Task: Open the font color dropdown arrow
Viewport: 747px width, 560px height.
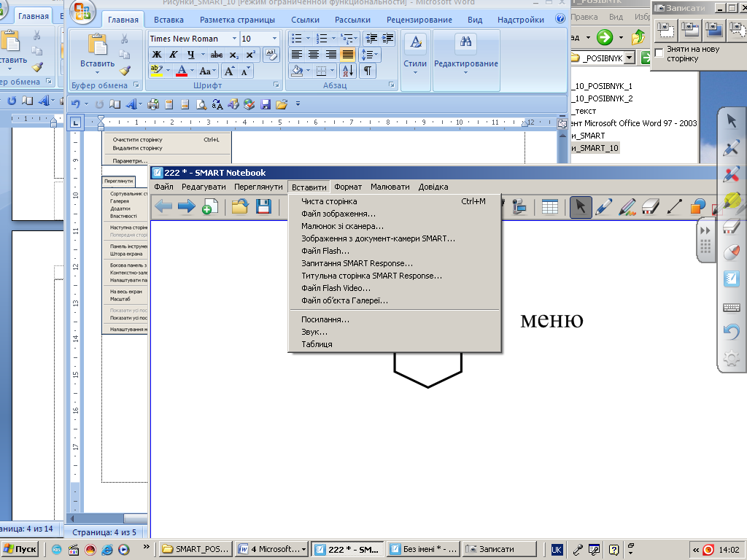Action: point(193,71)
